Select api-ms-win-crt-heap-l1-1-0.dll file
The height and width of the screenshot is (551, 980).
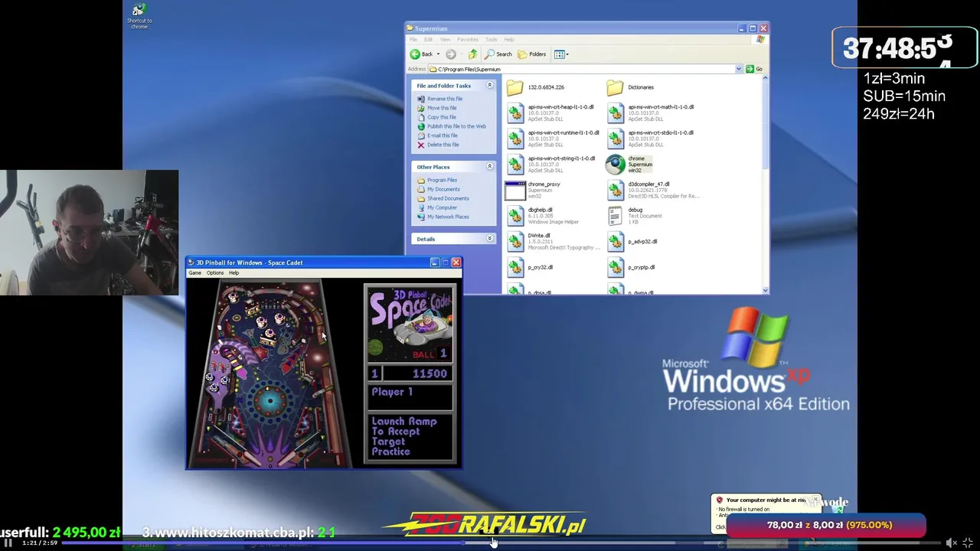[551, 113]
